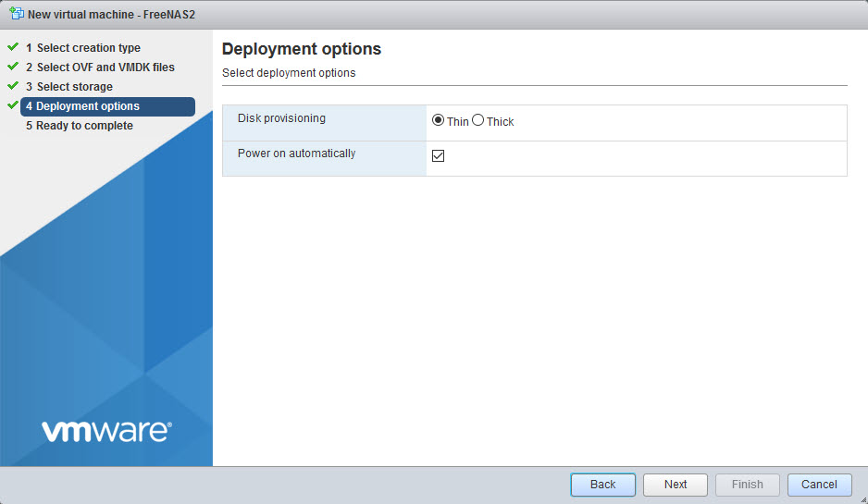The height and width of the screenshot is (504, 868).
Task: Uncheck Power on automatically checkbox
Action: tap(438, 156)
